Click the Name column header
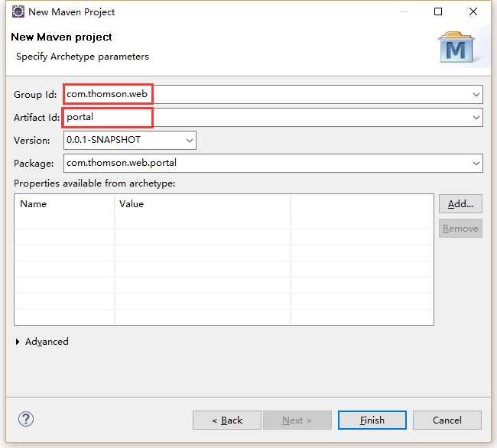The height and width of the screenshot is (448, 497). 65,204
